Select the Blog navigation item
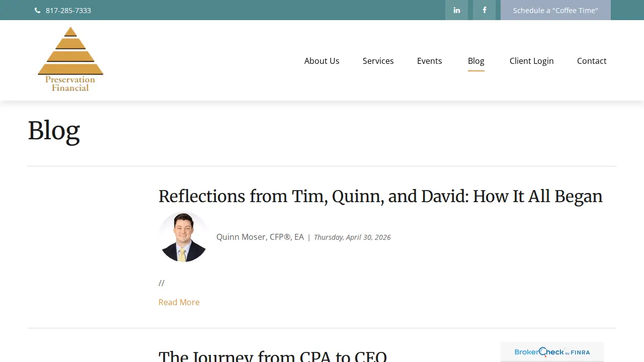 [476, 61]
